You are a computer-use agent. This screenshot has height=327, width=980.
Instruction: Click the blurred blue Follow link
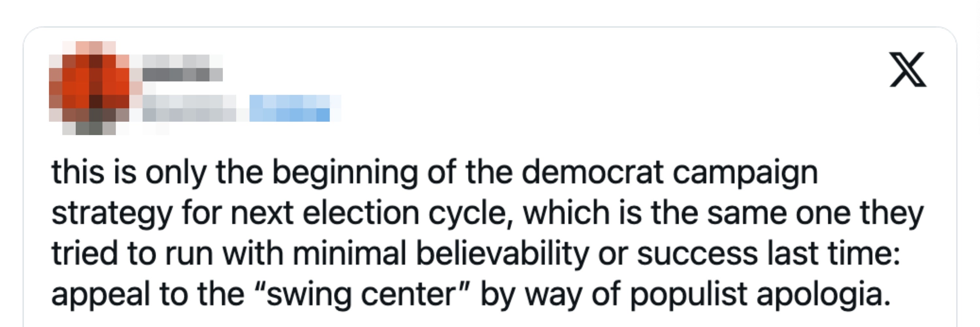point(290,109)
